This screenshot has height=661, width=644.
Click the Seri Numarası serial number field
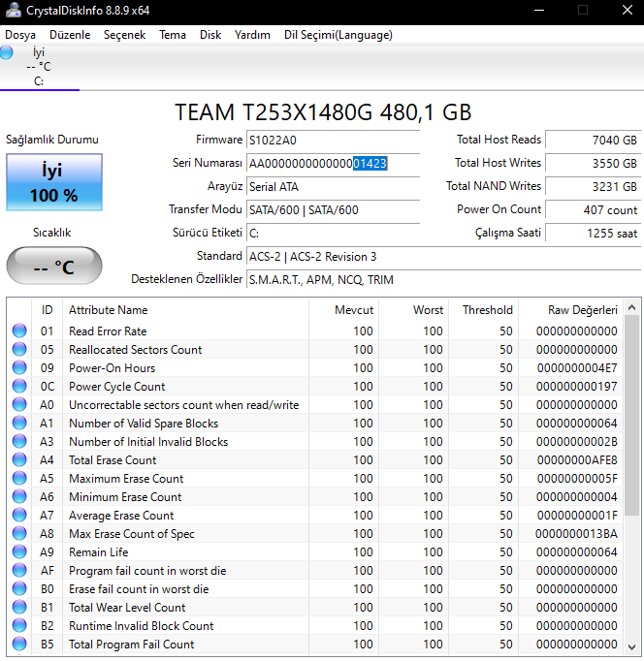coord(333,163)
